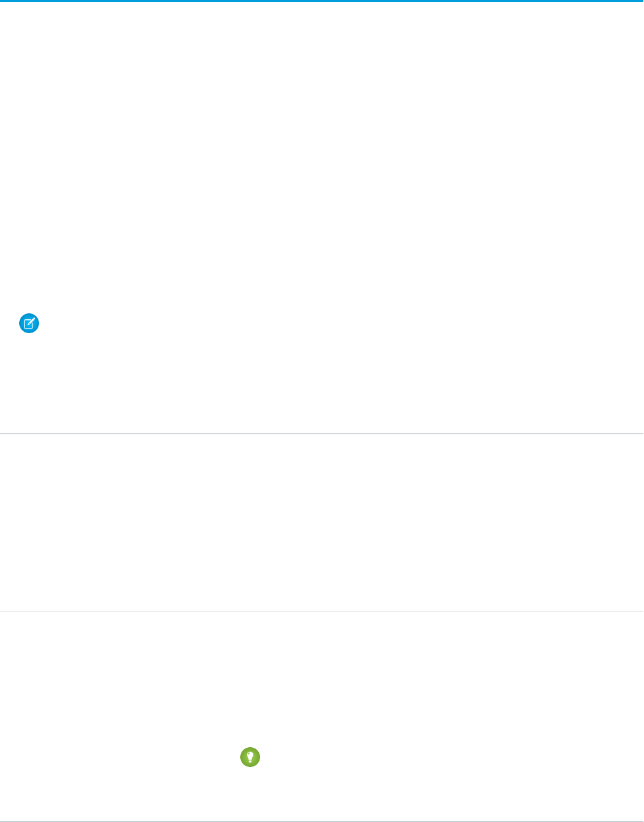The image size is (644, 822).
Task: Click the blue bar at the page top
Action: point(322,1)
